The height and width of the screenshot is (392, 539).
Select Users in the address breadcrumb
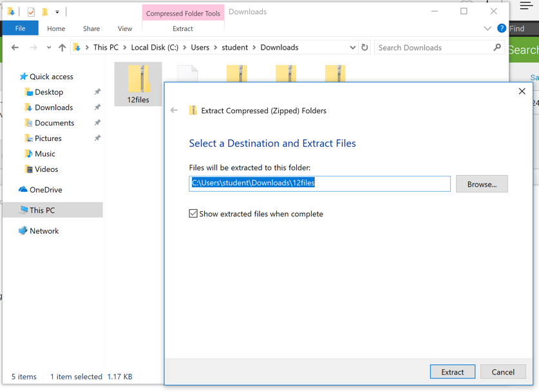tap(200, 48)
